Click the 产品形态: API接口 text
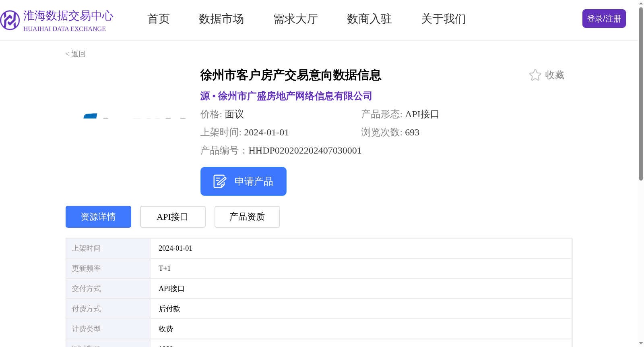Viewport: 644px width, 347px height. [x=400, y=114]
